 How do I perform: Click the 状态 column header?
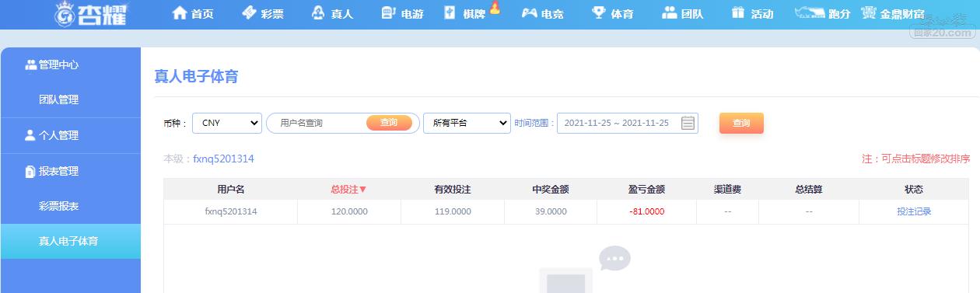point(914,189)
